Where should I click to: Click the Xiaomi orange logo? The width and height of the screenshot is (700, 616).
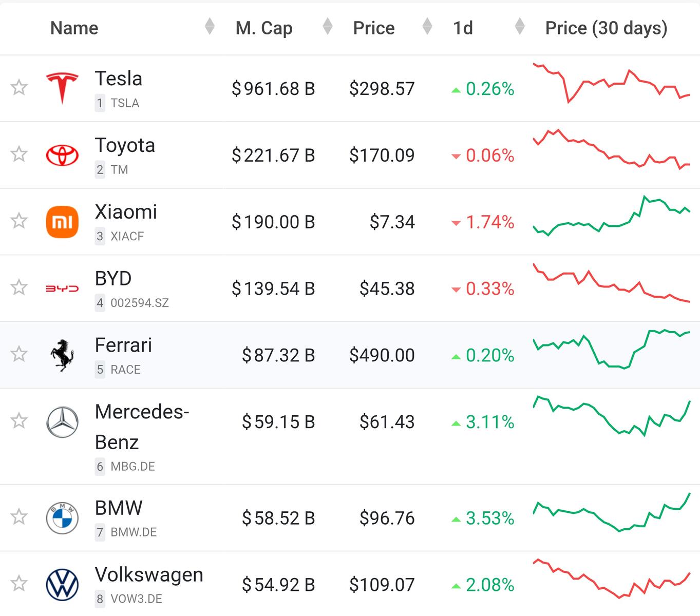(62, 222)
